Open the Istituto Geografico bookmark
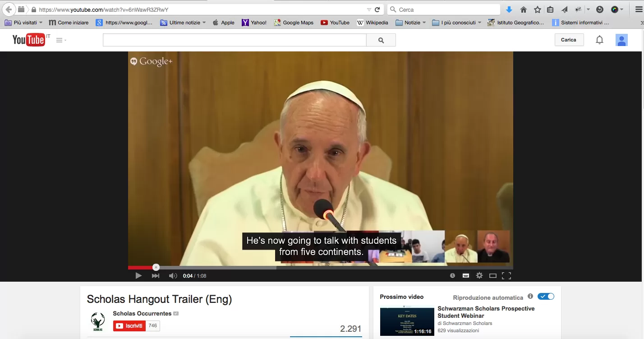644x339 pixels. point(516,23)
